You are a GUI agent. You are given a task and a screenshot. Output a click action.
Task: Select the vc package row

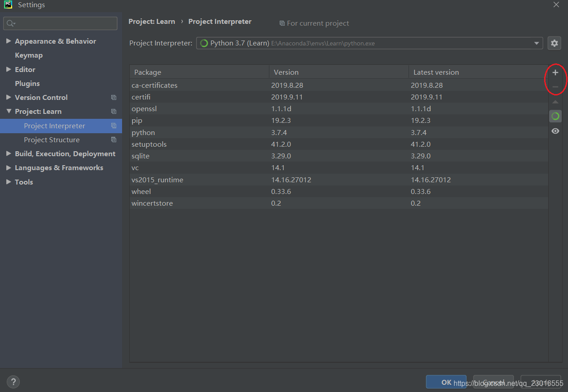coord(339,168)
